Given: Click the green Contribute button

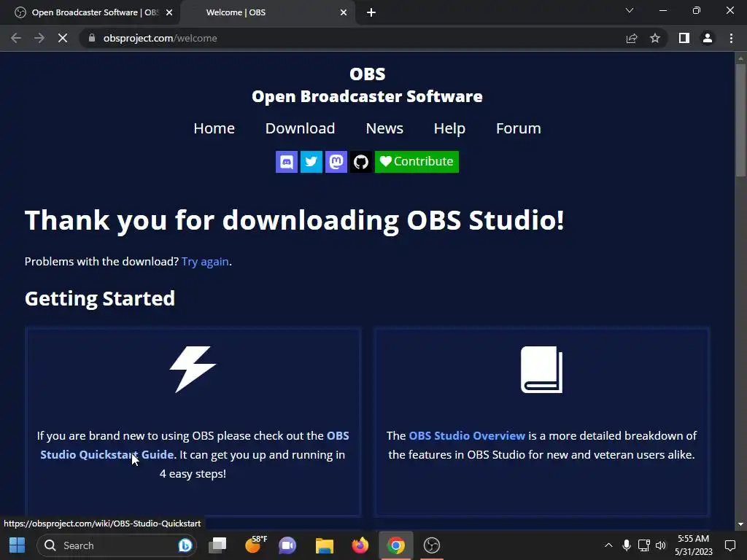Looking at the screenshot, I should (x=417, y=162).
